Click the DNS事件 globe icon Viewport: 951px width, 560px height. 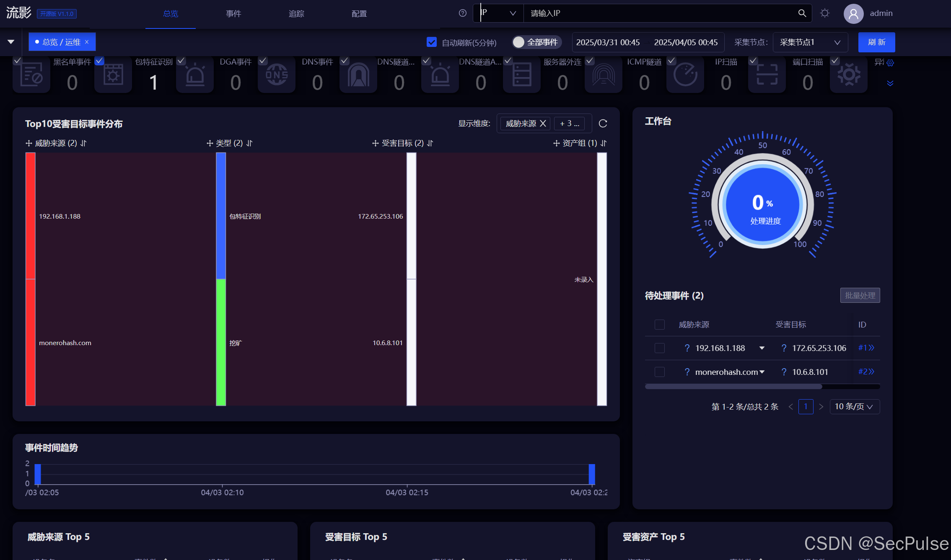coord(277,75)
